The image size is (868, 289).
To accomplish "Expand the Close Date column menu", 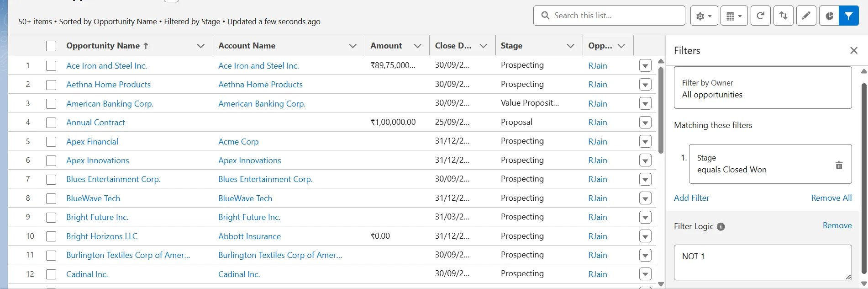I will pyautogui.click(x=483, y=46).
